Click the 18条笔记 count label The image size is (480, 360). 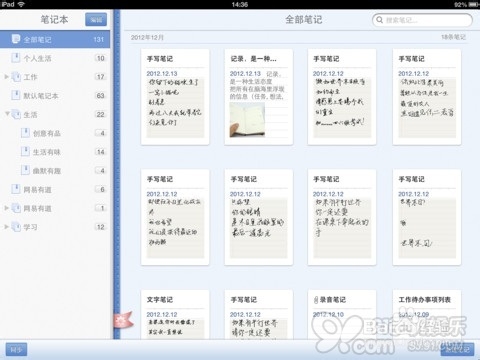pyautogui.click(x=453, y=37)
